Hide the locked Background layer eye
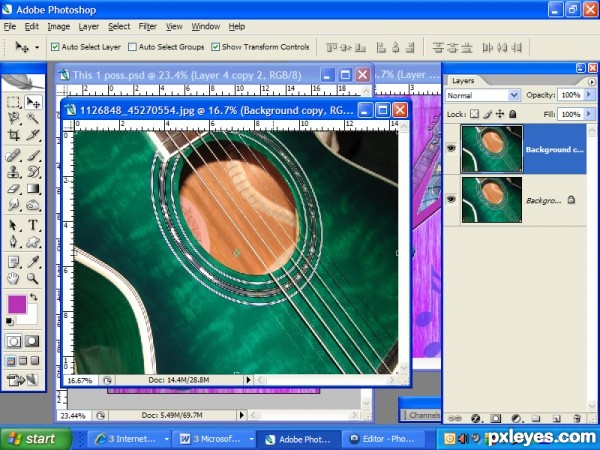This screenshot has height=450, width=600. tap(452, 199)
